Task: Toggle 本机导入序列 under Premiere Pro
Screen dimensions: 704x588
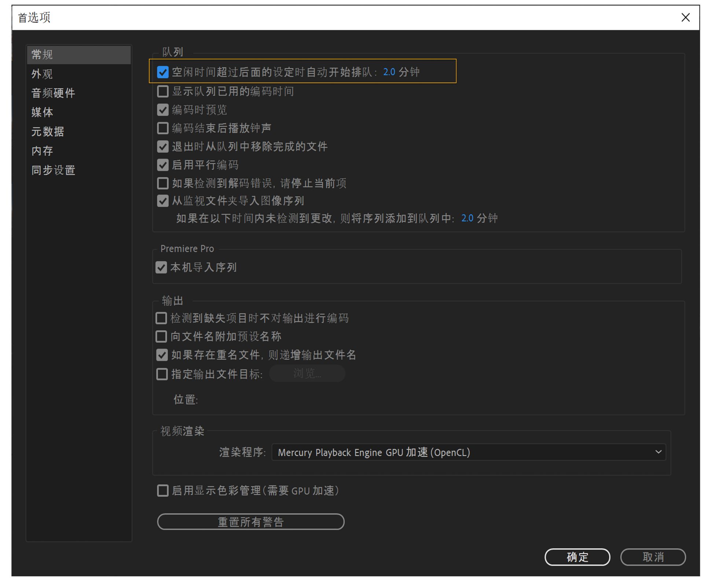Action: point(161,267)
